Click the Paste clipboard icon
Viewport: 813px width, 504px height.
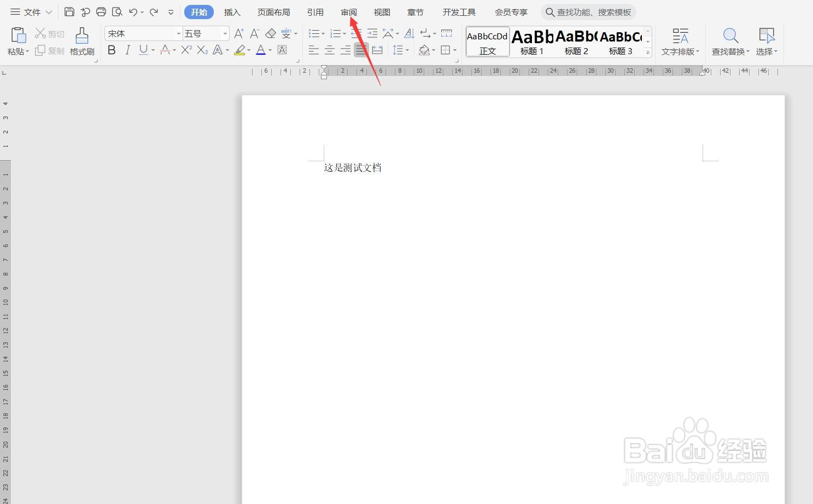point(19,35)
